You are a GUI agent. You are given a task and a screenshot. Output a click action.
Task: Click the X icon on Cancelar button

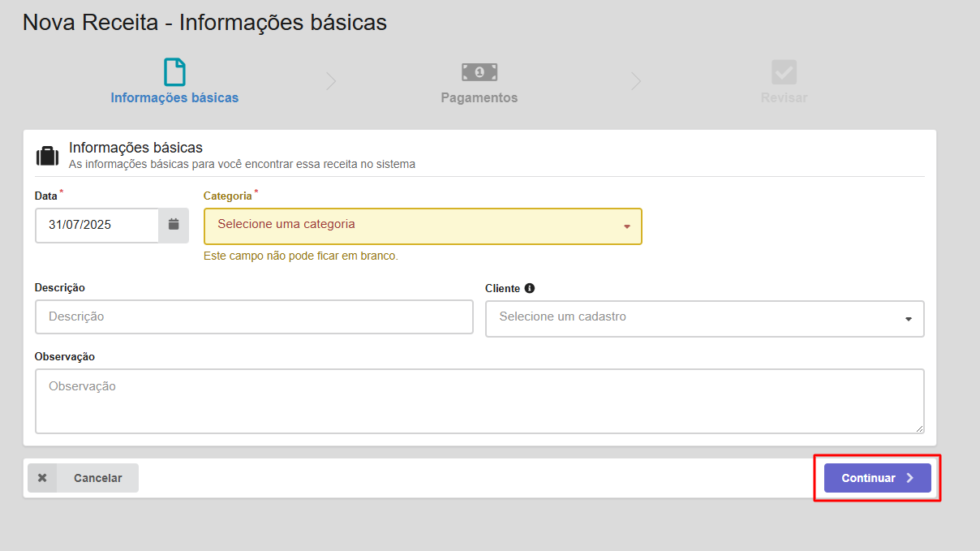[x=42, y=478]
